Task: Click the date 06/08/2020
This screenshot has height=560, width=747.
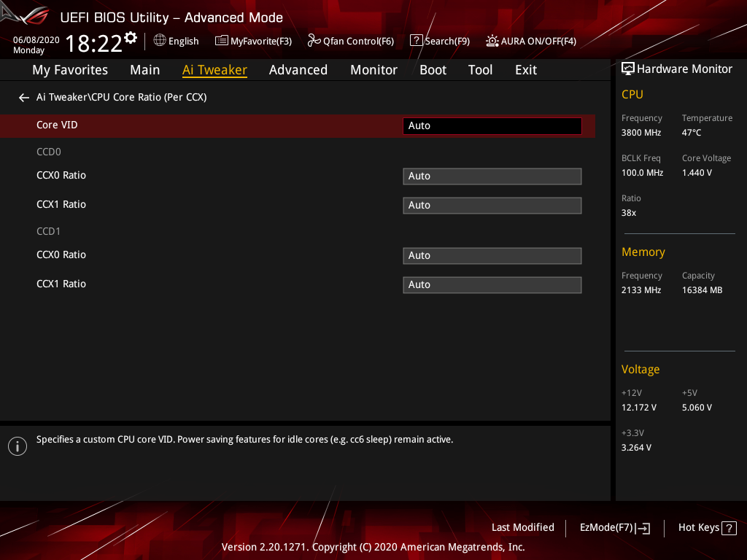Action: [x=36, y=40]
